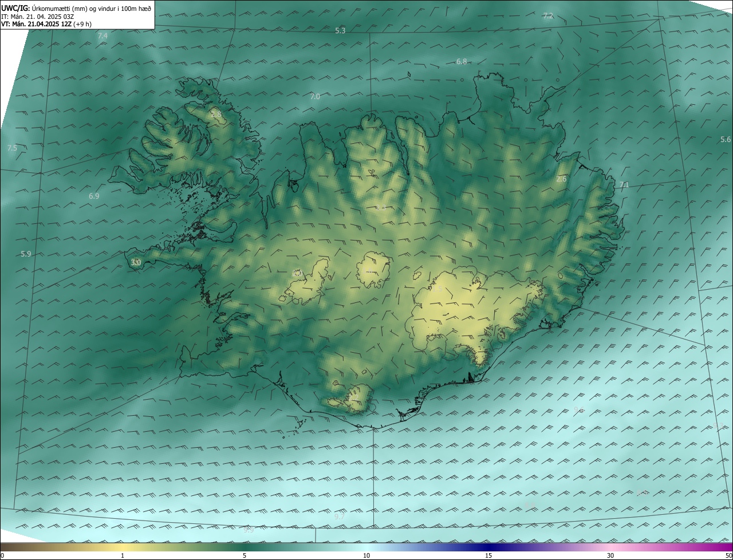Image resolution: width=733 pixels, height=560 pixels.
Task: Click the 1 tick on the color scale
Action: point(123,556)
